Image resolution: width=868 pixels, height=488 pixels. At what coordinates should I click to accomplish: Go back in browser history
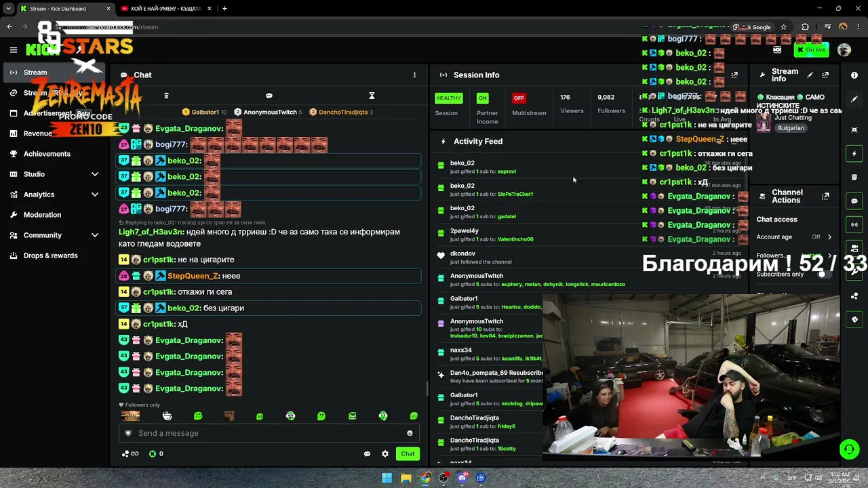point(9,27)
